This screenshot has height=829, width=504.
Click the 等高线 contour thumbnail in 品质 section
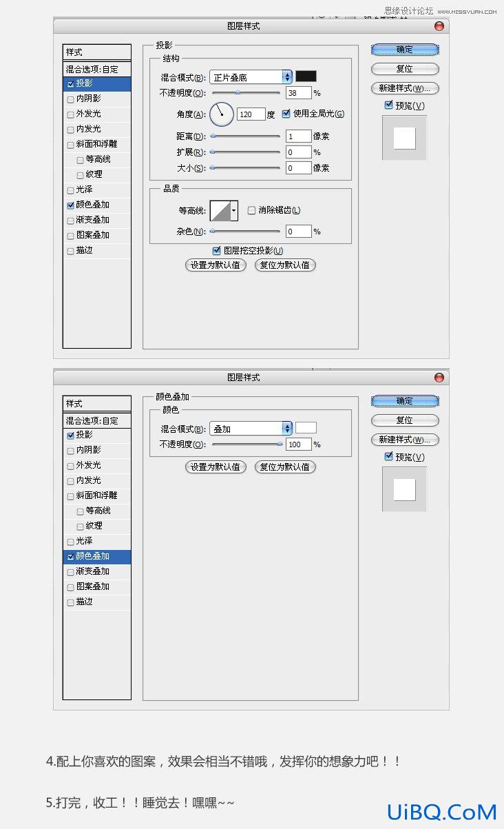click(220, 210)
